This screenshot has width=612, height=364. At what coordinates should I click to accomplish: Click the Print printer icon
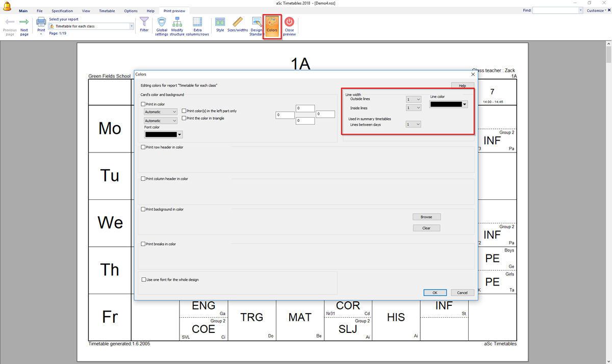[41, 22]
